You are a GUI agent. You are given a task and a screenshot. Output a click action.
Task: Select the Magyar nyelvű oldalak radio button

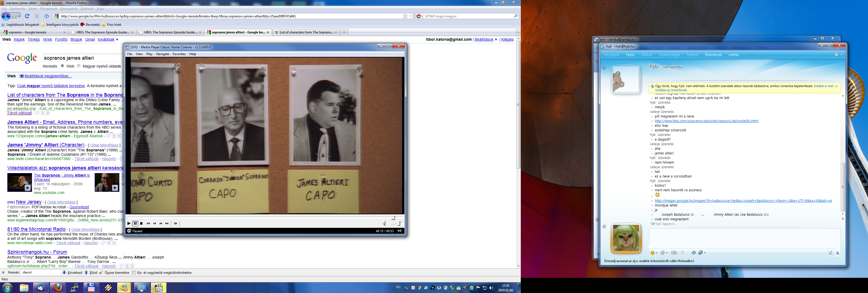79,66
